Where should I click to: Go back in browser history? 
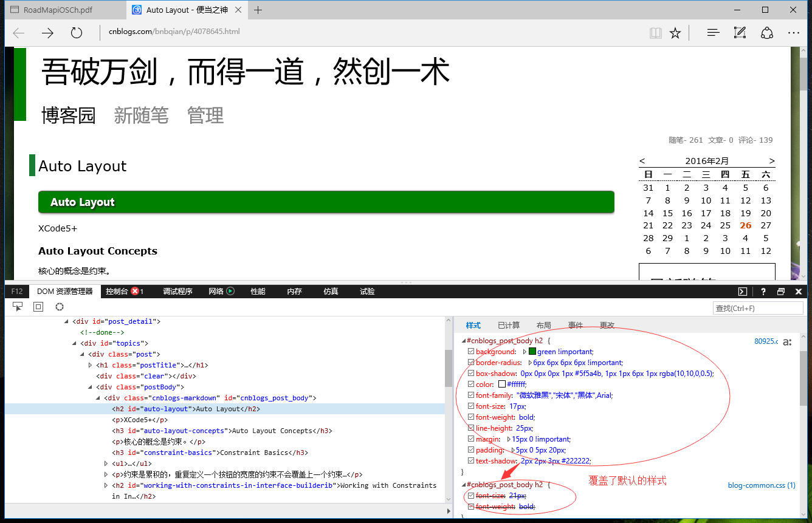[19, 33]
